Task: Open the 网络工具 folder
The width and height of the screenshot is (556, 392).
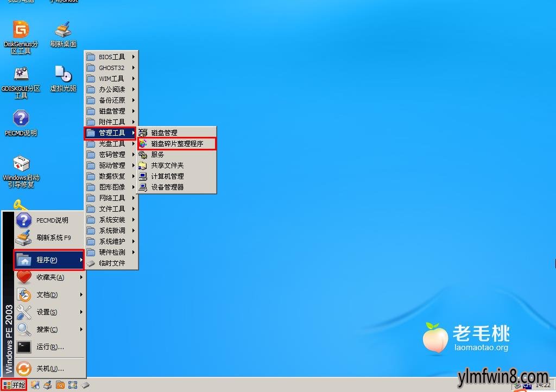Action: click(111, 198)
